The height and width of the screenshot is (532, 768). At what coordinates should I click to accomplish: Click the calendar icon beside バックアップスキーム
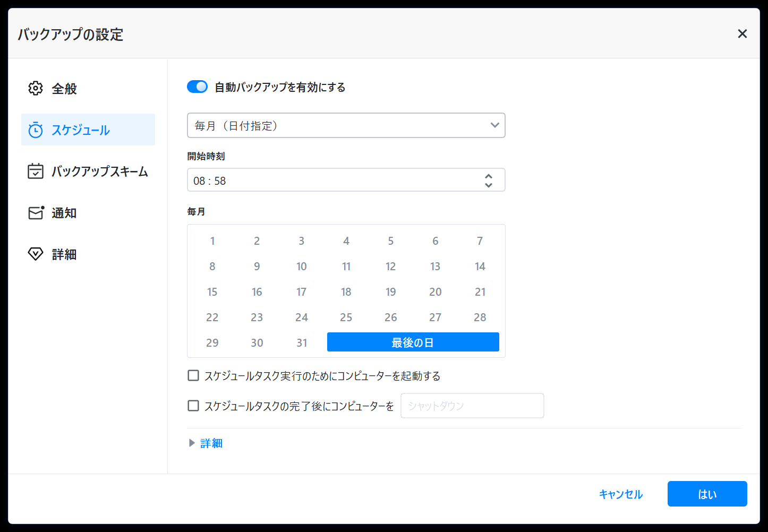[36, 171]
